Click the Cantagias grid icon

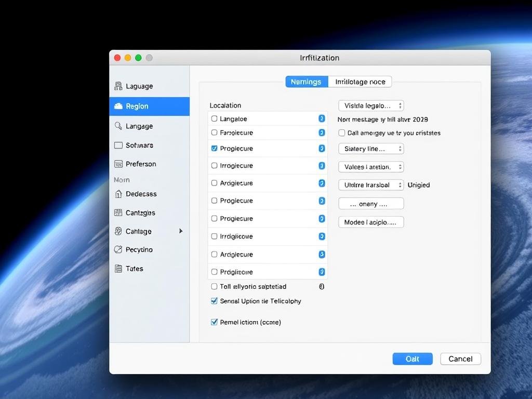(x=118, y=212)
